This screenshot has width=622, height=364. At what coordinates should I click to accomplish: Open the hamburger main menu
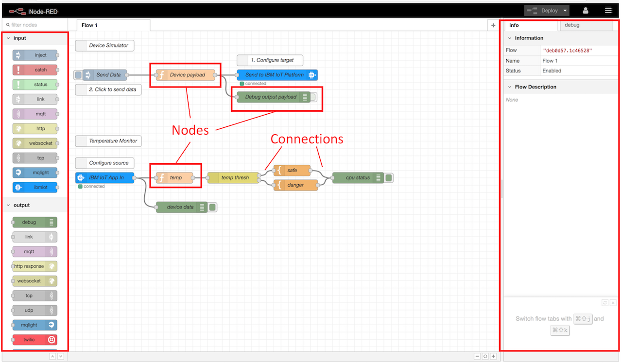(608, 10)
